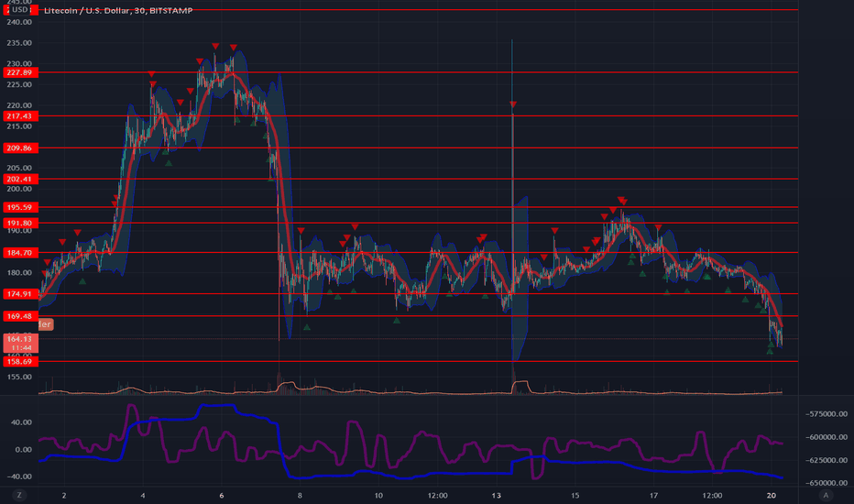Click the red sell marker on the day 13 spike

pyautogui.click(x=513, y=104)
